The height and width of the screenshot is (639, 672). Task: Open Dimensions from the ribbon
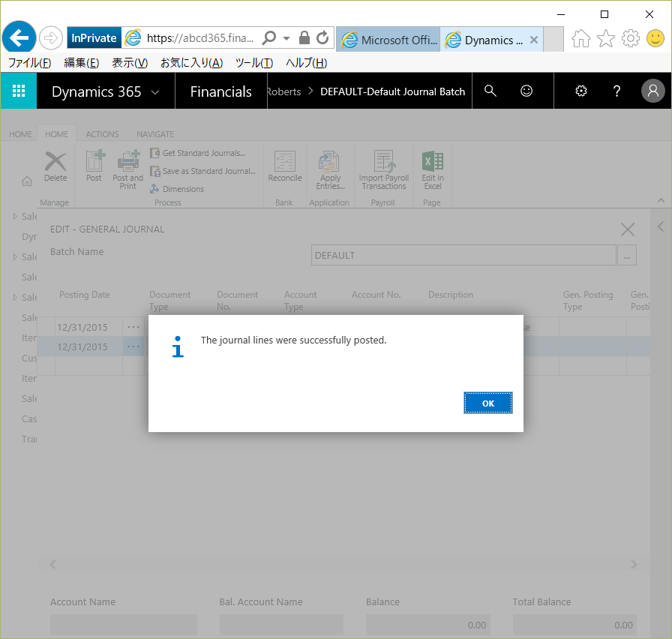click(177, 189)
